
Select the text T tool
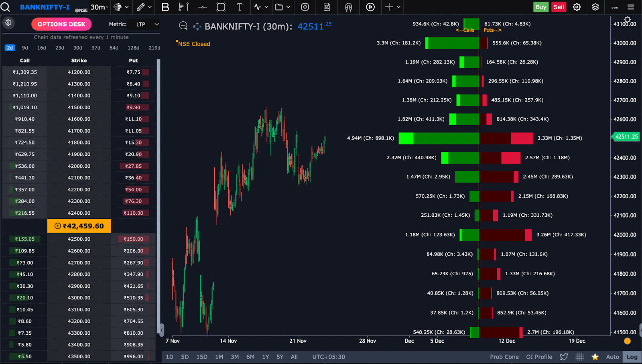[240, 7]
